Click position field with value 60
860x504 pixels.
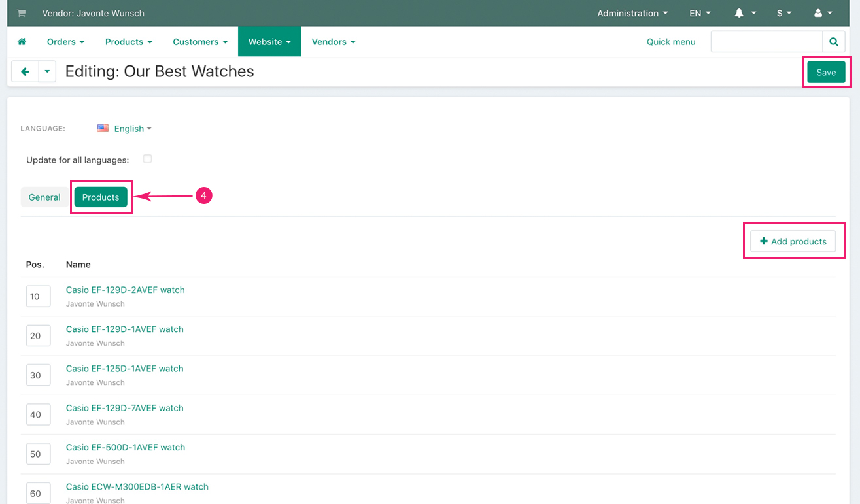coord(39,493)
